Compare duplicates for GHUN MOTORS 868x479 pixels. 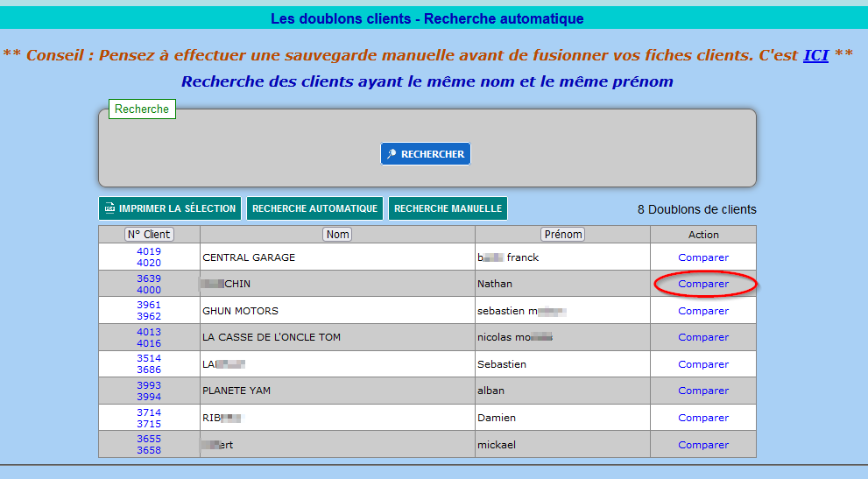tap(702, 311)
